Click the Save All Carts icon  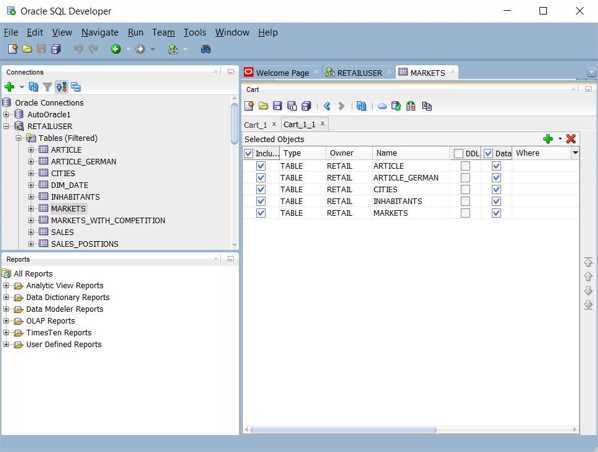click(x=306, y=106)
